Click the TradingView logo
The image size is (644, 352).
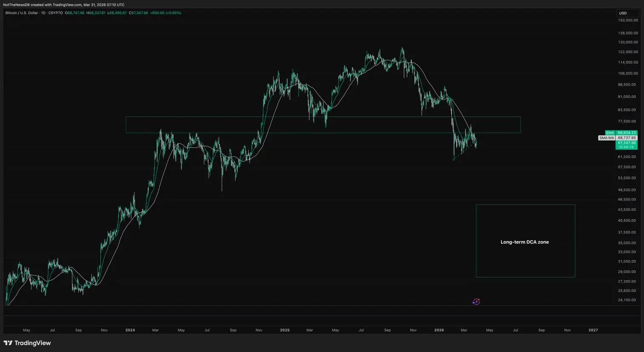coord(27,343)
